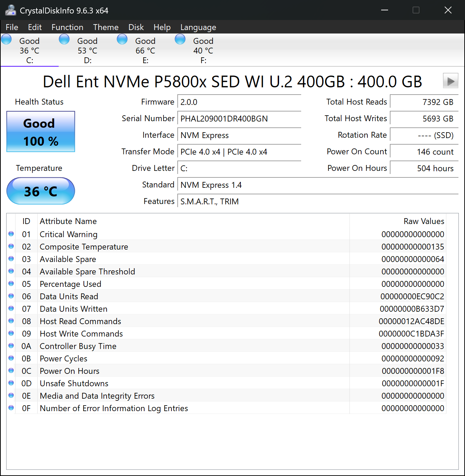Image resolution: width=465 pixels, height=476 pixels.
Task: Select the F: drive status orb at 40 °C
Action: [180, 39]
